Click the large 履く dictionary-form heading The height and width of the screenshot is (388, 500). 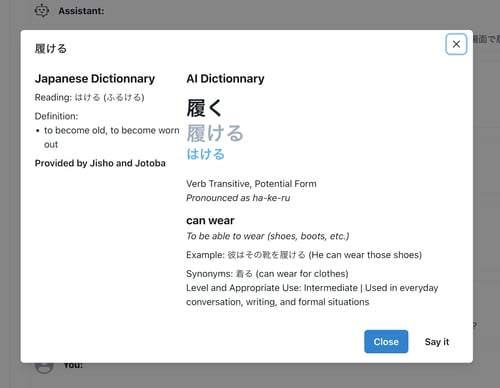(204, 108)
